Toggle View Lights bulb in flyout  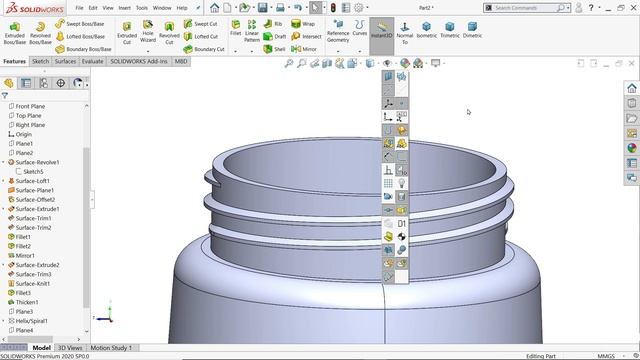402,183
